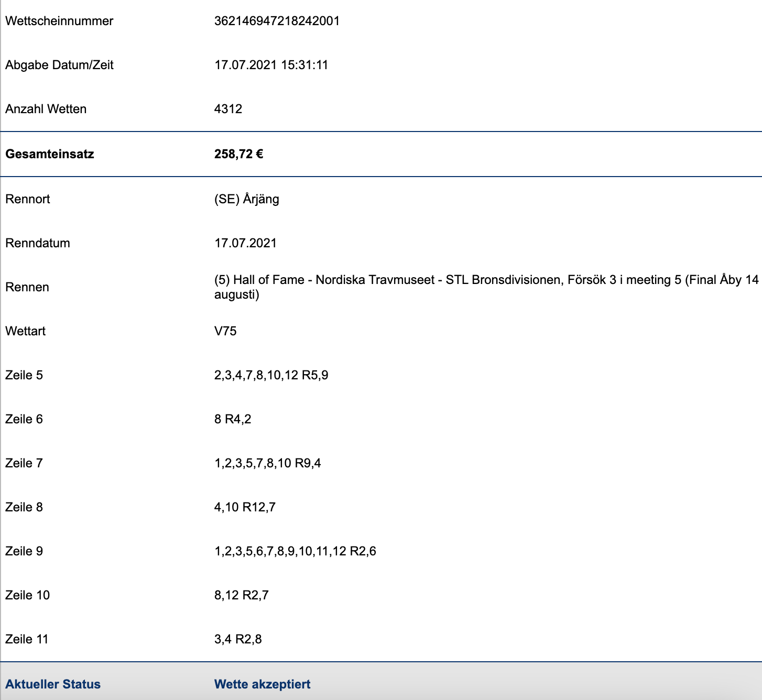Image resolution: width=762 pixels, height=700 pixels.
Task: Click the bet count value 4312
Action: [x=228, y=109]
